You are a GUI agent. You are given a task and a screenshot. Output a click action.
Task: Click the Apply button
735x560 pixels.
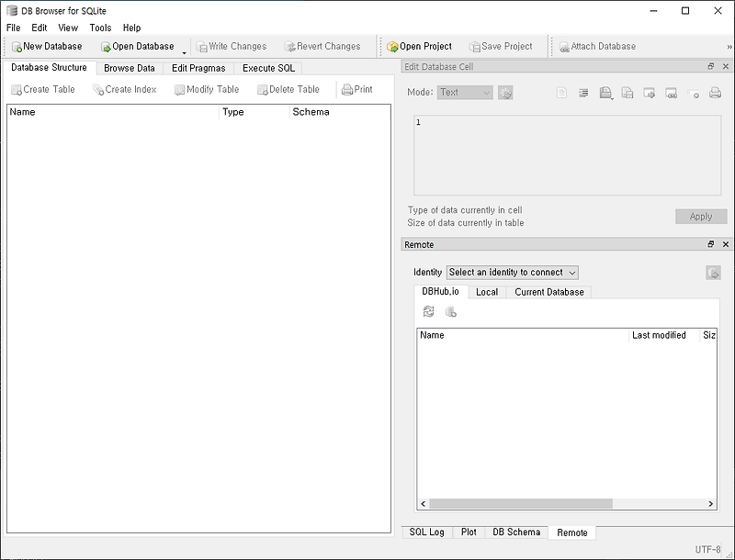(x=701, y=216)
